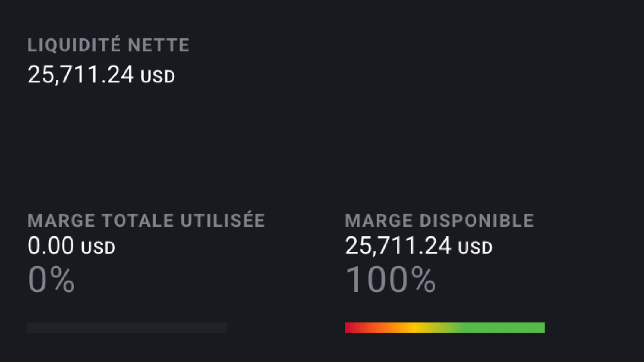
Task: Click the word DISPONIBLE in the label
Action: pyautogui.click(x=477, y=220)
